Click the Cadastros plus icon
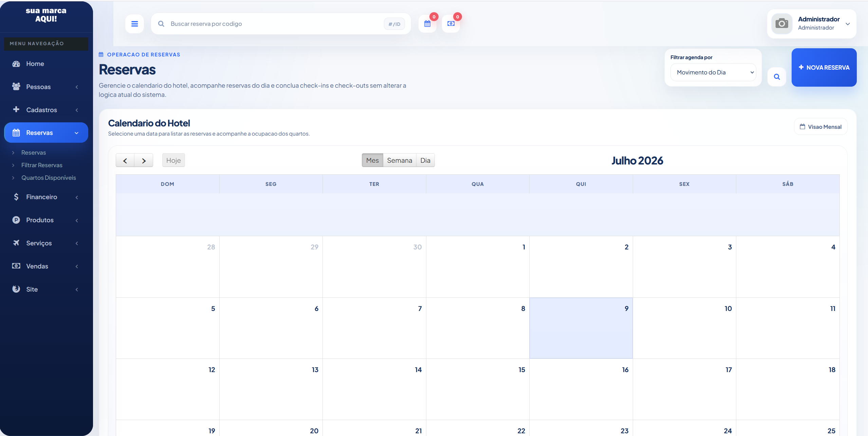Screen dimensions: 868x436 (16, 109)
